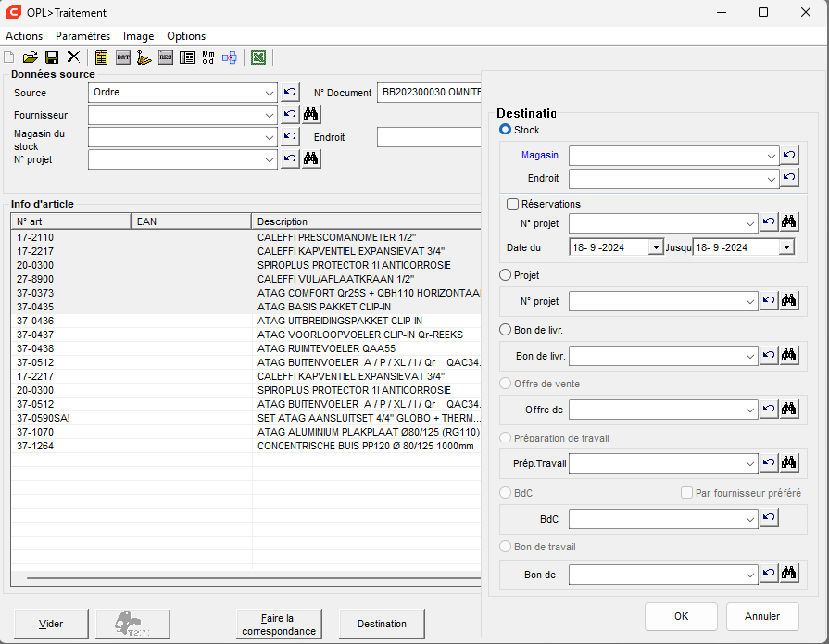Image resolution: width=829 pixels, height=644 pixels.
Task: Reset the BdC field with undo arrow
Action: pyautogui.click(x=769, y=518)
